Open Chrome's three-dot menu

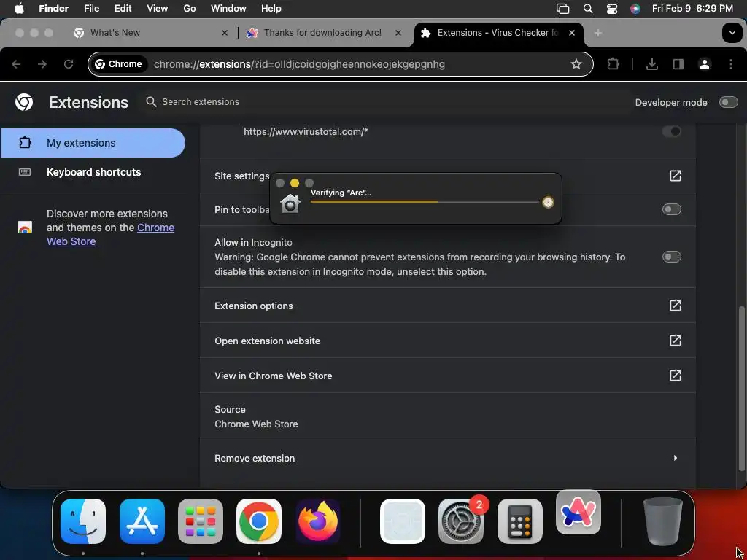point(731,64)
